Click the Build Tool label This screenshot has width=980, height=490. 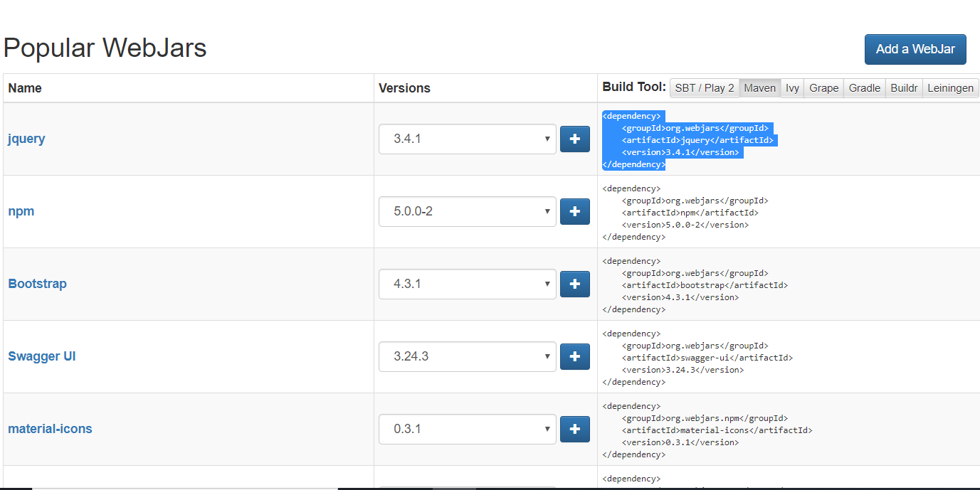634,87
